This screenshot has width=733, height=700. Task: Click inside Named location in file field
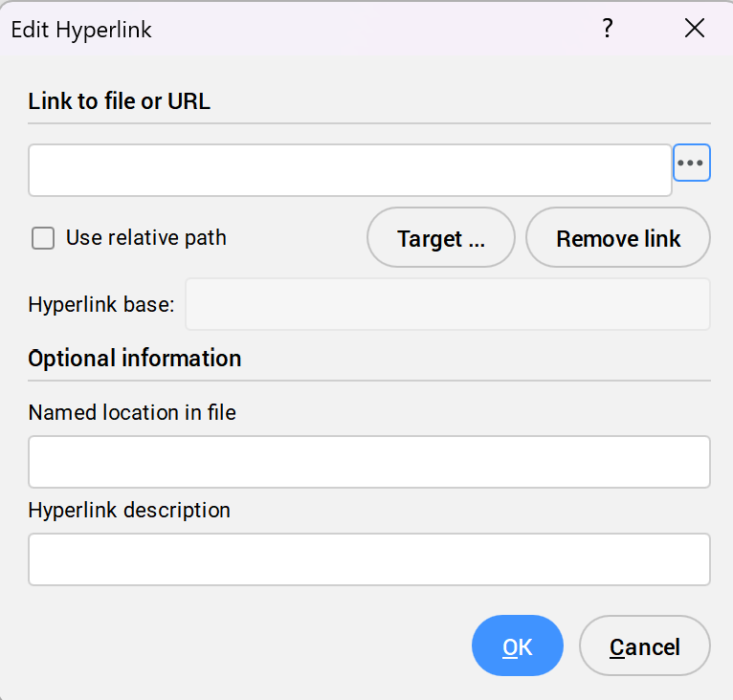click(368, 462)
